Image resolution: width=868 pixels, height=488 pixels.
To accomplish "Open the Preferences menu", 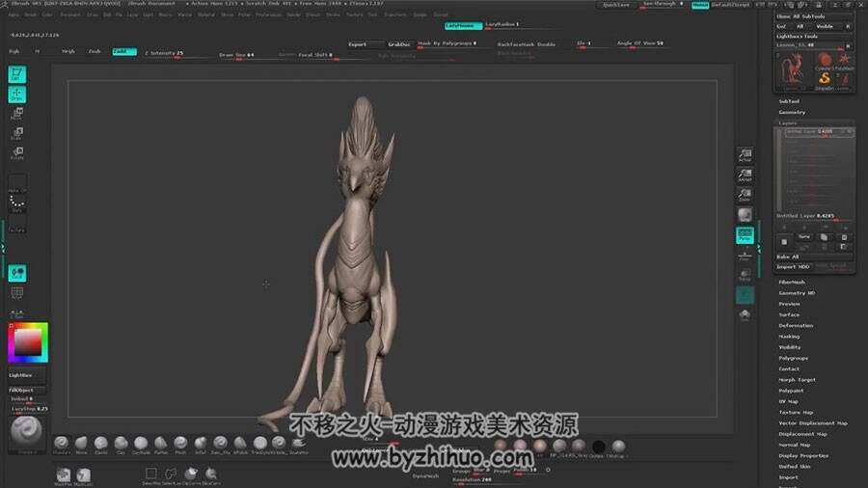I will pyautogui.click(x=268, y=14).
